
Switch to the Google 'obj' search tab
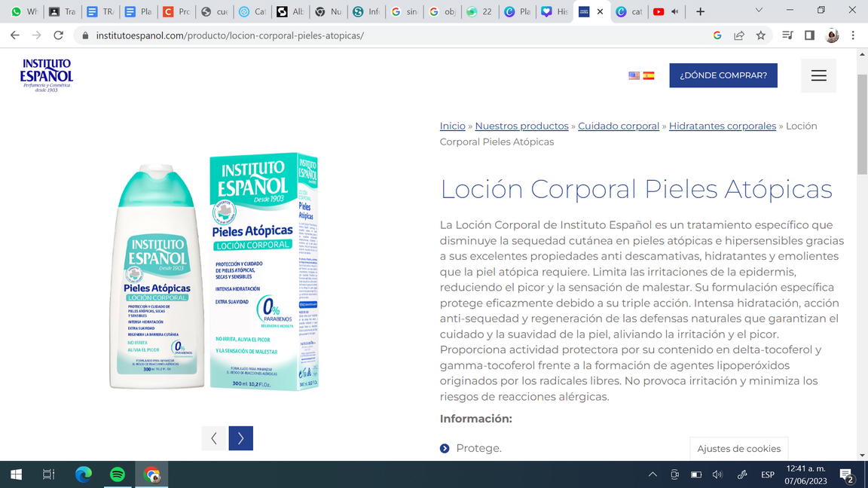[x=442, y=11]
